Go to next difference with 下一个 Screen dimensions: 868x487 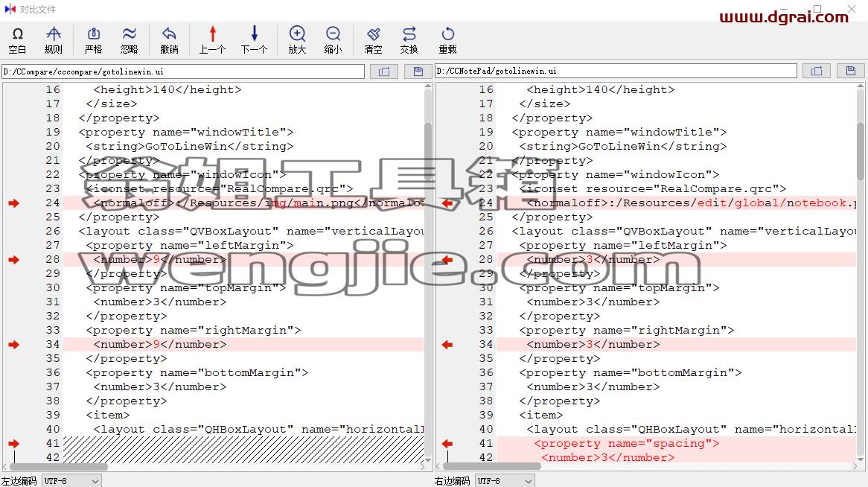[x=254, y=40]
